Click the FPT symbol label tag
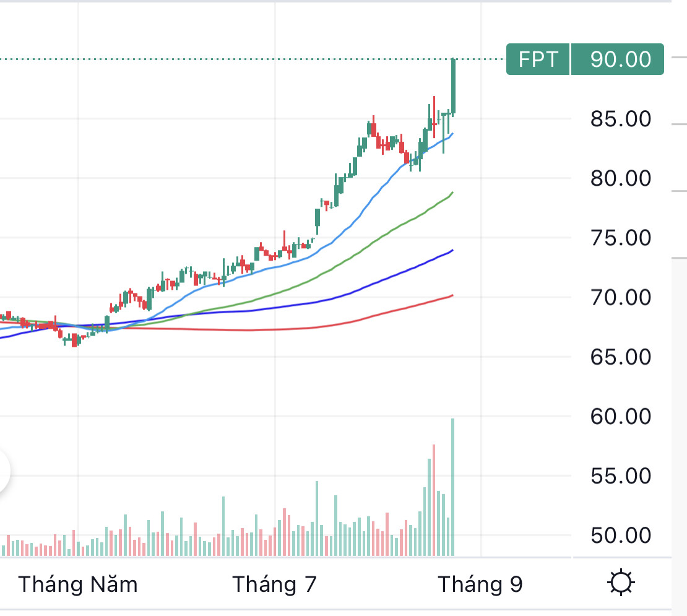687x616 pixels. click(538, 59)
